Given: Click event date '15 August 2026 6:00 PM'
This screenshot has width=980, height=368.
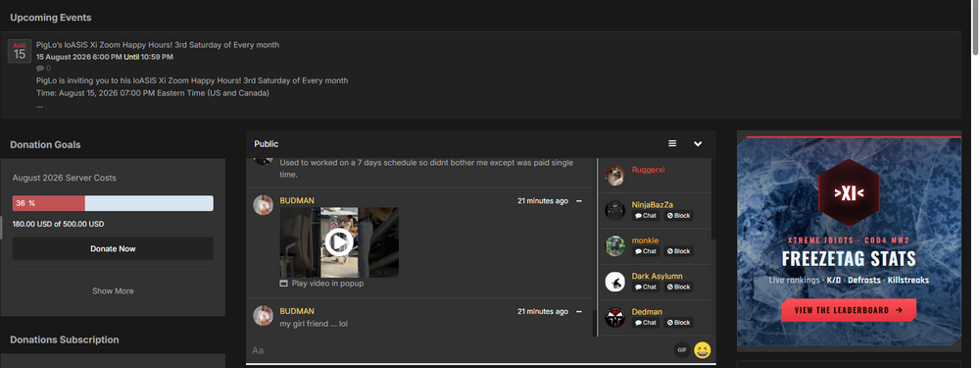Looking at the screenshot, I should [x=78, y=57].
